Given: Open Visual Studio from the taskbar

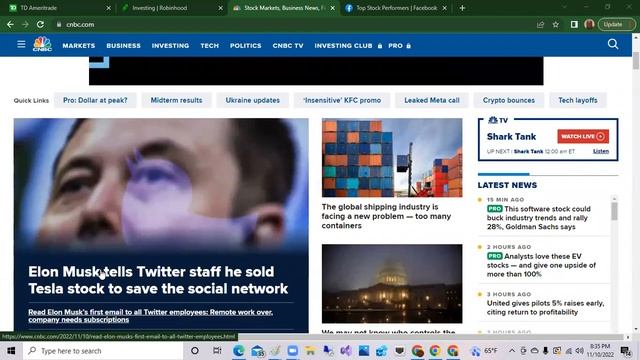Looking at the screenshot, I should click(346, 351).
